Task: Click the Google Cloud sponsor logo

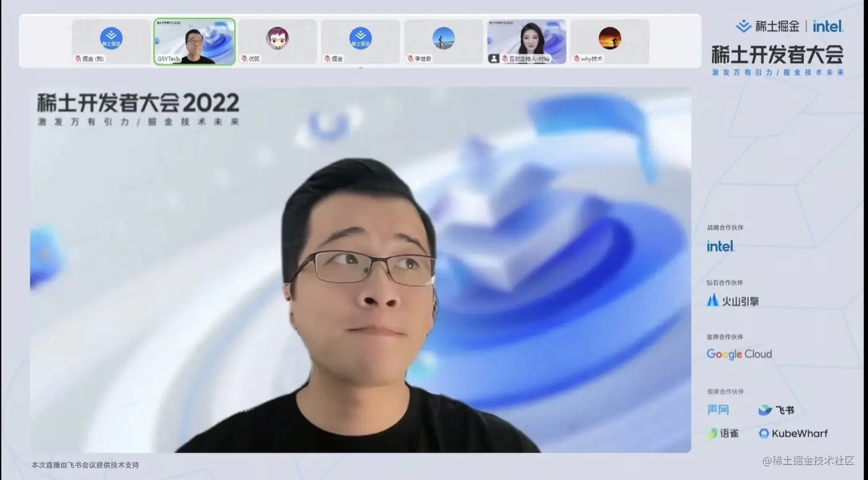Action: [x=739, y=354]
